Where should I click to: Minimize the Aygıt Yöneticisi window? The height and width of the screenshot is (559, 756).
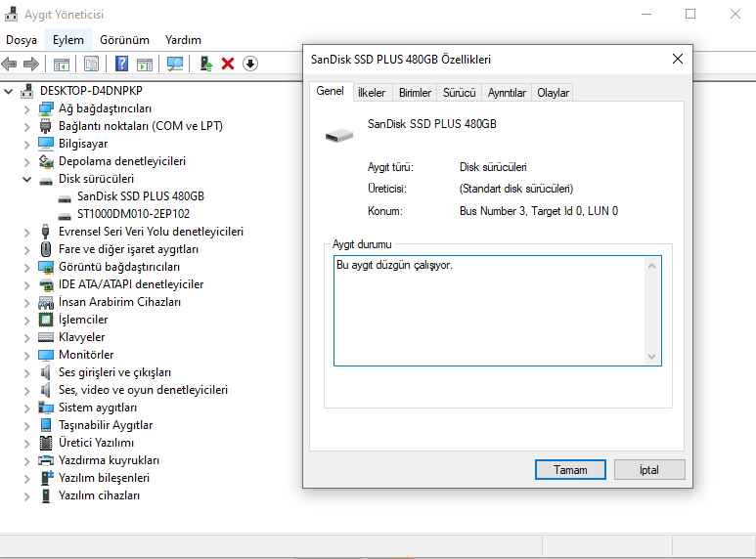(646, 14)
